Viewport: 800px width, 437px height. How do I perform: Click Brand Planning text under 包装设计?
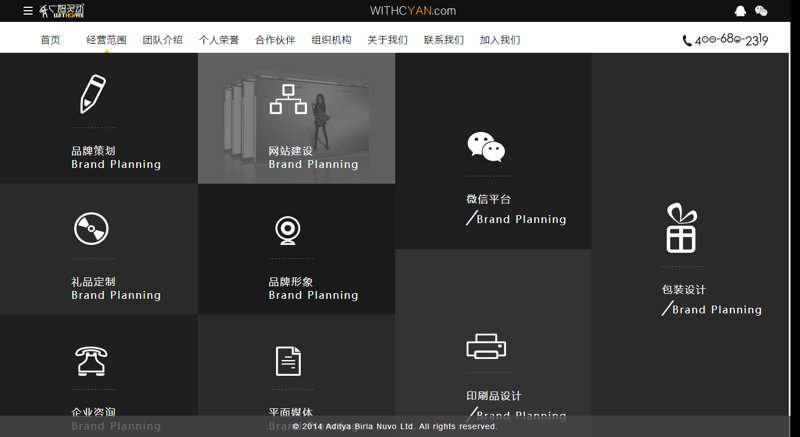[717, 310]
